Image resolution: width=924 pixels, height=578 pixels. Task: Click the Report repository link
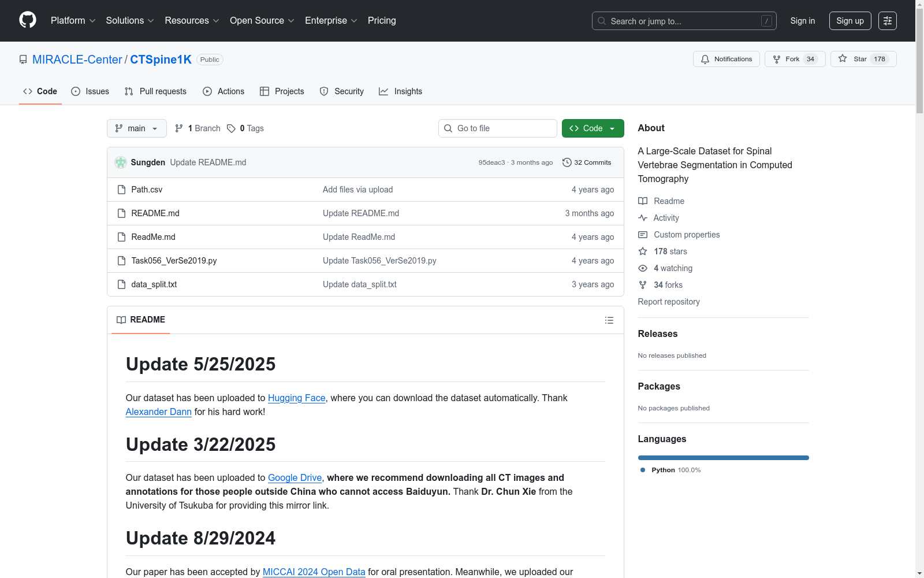[669, 302]
